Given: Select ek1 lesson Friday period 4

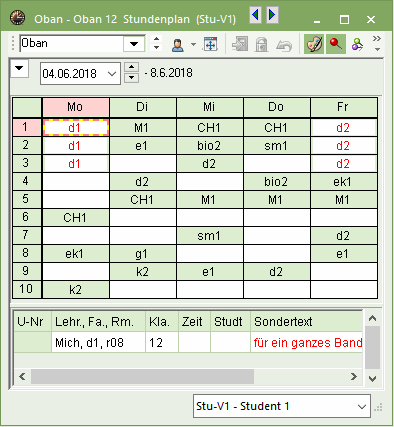Looking at the screenshot, I should [344, 182].
